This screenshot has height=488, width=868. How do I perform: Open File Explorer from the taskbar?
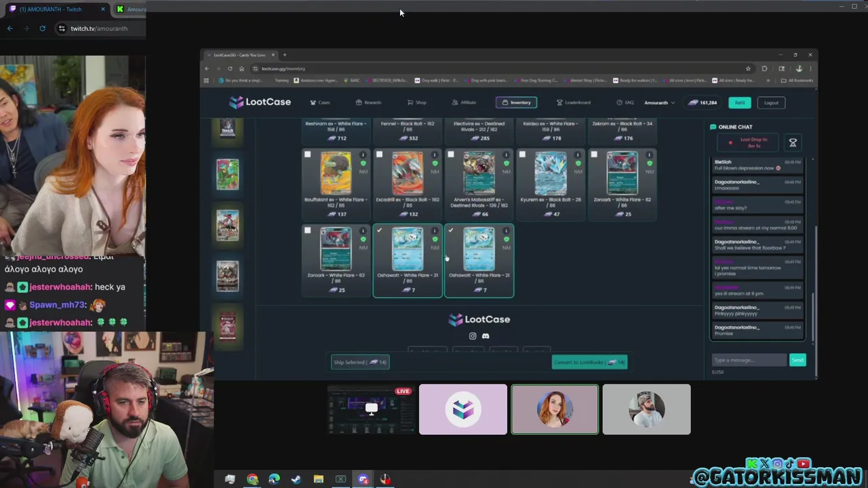coord(318,479)
